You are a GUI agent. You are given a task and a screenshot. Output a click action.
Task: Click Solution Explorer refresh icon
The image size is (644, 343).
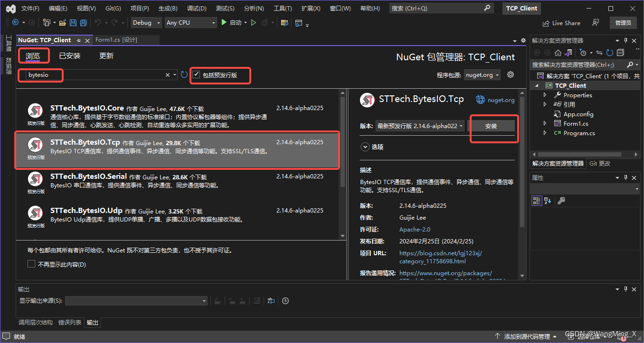click(x=609, y=53)
